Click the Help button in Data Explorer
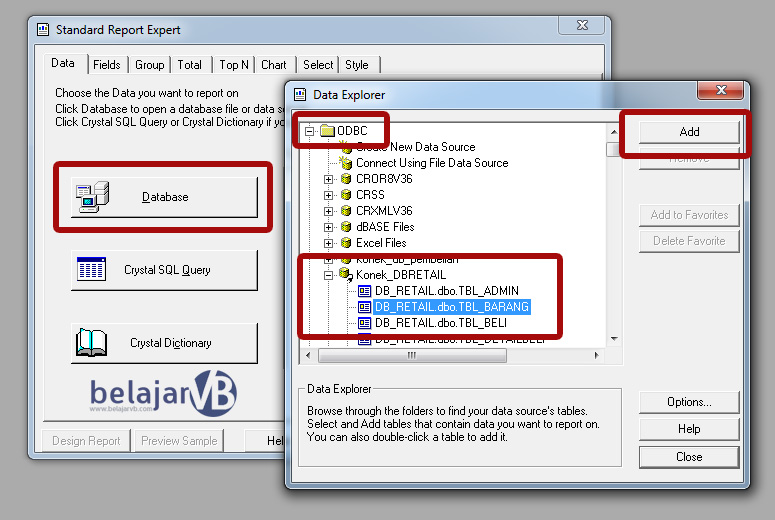The image size is (775, 520). point(689,429)
